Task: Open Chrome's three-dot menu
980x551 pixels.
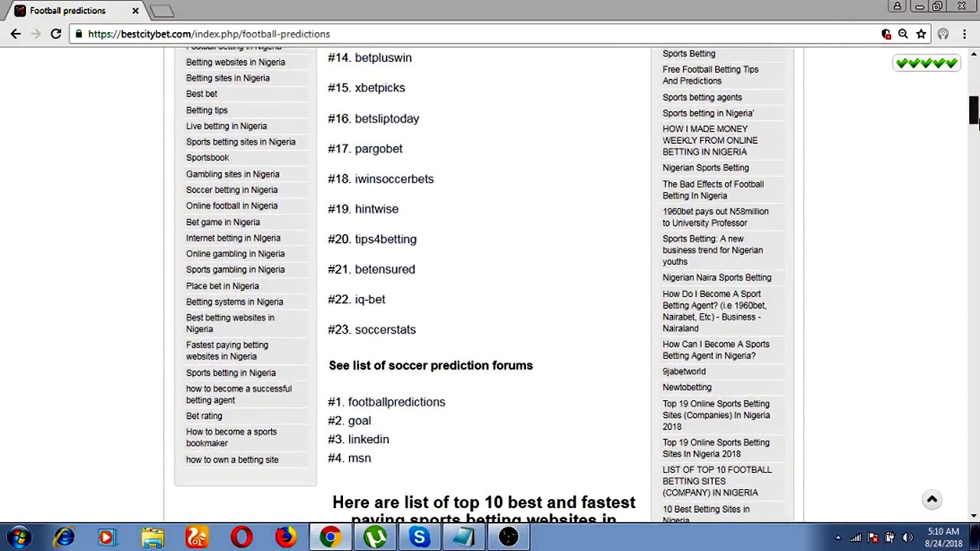Action: point(965,34)
